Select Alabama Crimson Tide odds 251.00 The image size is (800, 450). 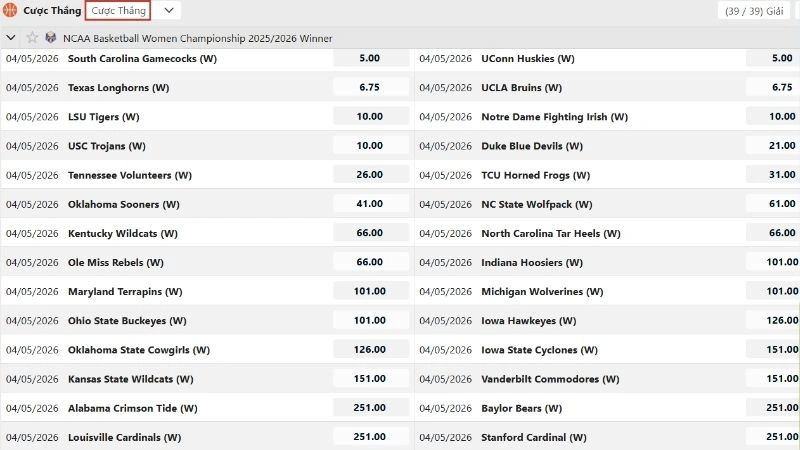pos(371,407)
